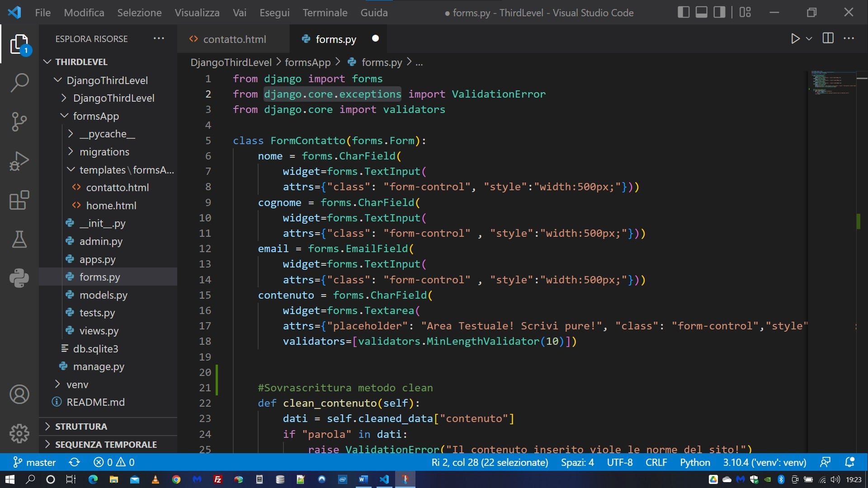Open the editor More Actions ellipsis
The height and width of the screenshot is (488, 868).
849,38
